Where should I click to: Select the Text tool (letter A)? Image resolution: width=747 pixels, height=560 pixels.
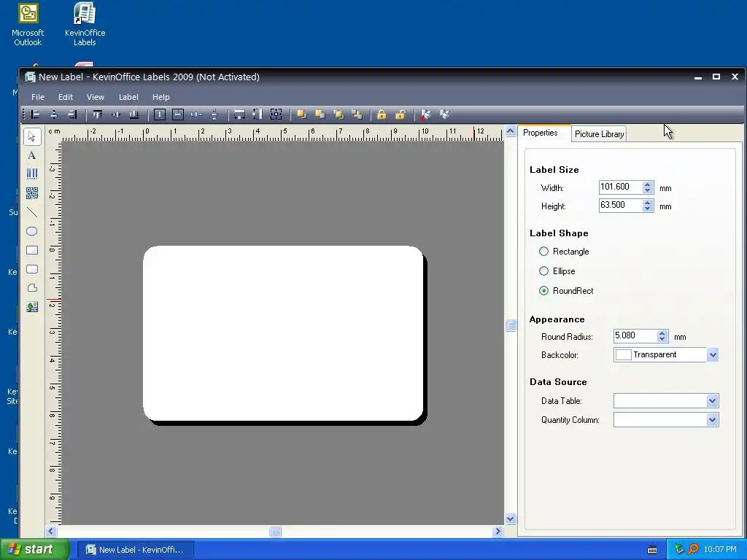coord(32,155)
